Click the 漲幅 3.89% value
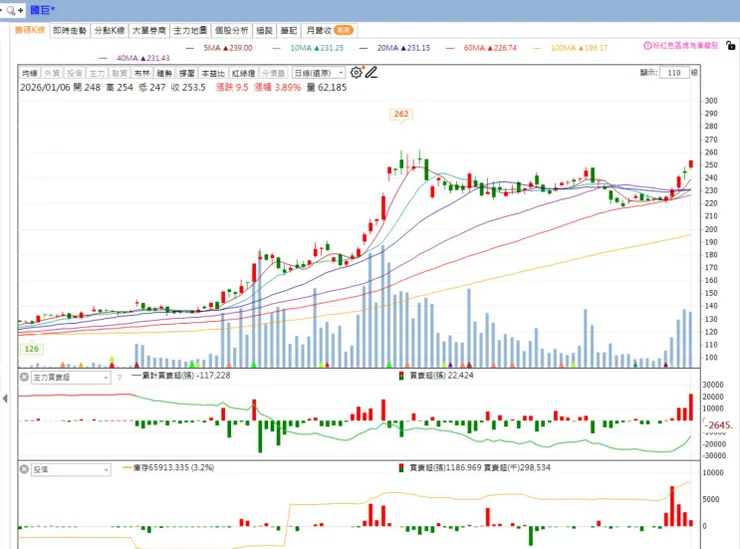The image size is (740, 549). pos(278,87)
